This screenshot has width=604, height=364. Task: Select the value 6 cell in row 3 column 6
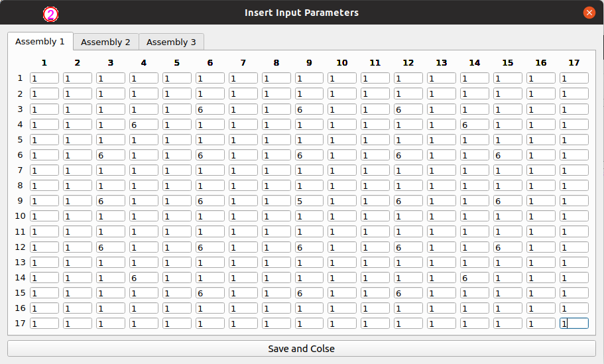click(x=210, y=109)
